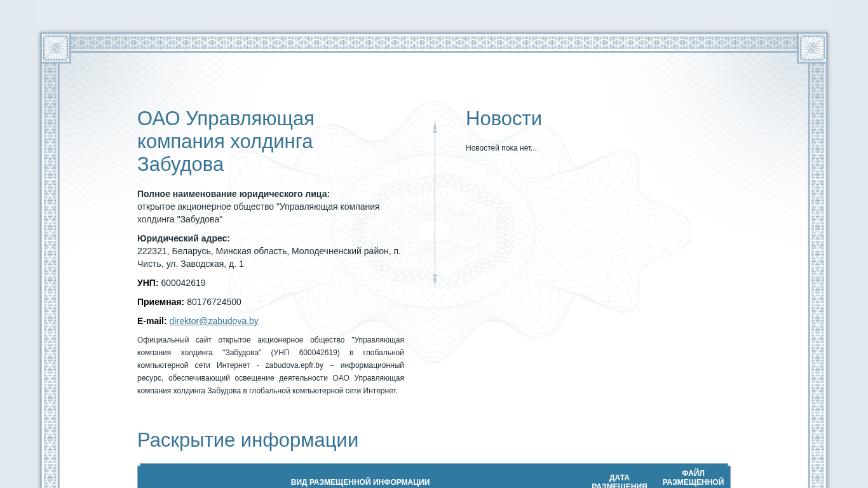Click the Приемная phone number 80176724500
Viewport: 868px width, 488px height.
pos(214,302)
